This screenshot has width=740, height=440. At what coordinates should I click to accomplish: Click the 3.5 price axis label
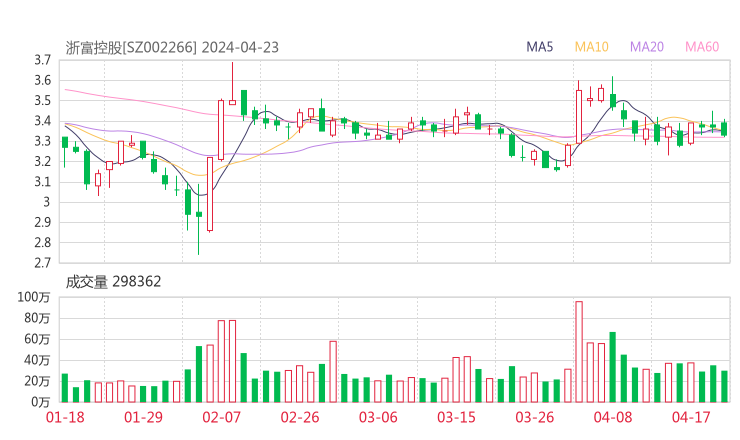[x=42, y=101]
